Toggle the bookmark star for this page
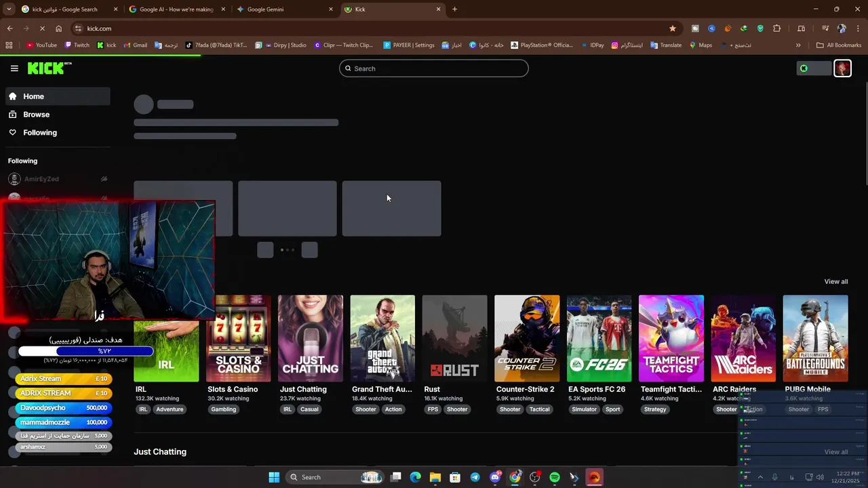The image size is (868, 488). click(672, 28)
